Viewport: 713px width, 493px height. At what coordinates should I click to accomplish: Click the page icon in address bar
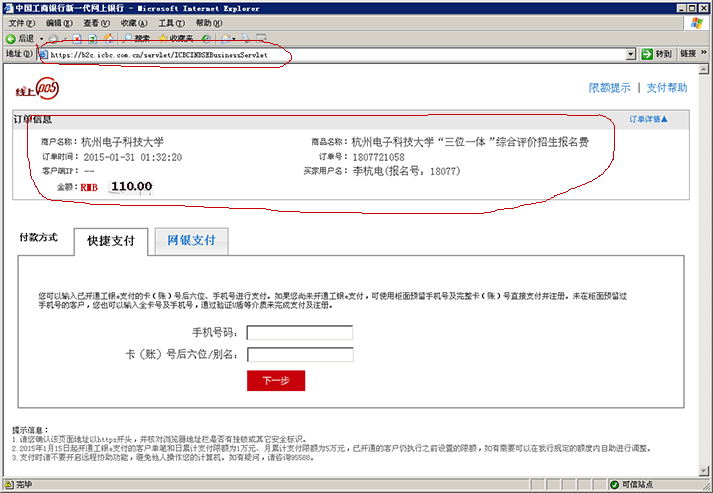[44, 55]
